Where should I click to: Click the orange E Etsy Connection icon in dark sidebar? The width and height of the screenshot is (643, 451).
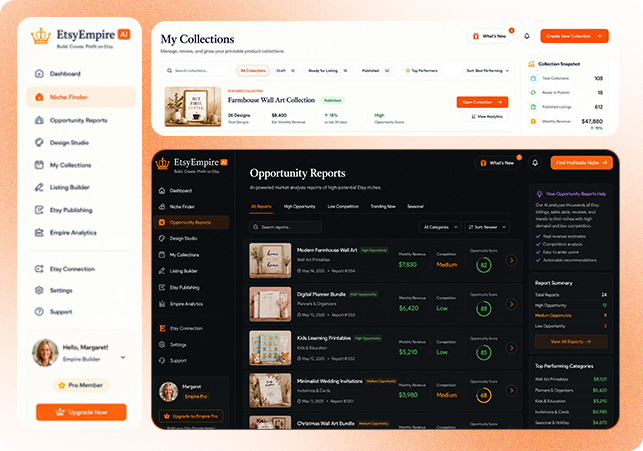coord(162,328)
